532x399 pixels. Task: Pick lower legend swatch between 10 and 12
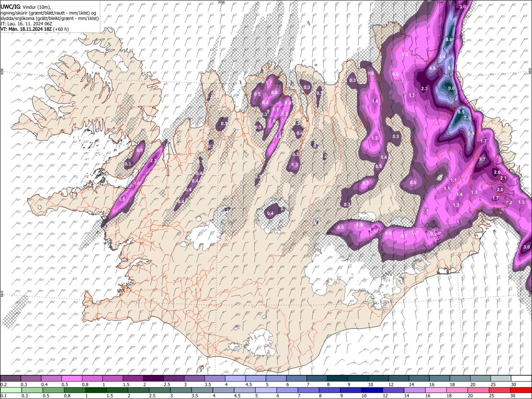372,390
